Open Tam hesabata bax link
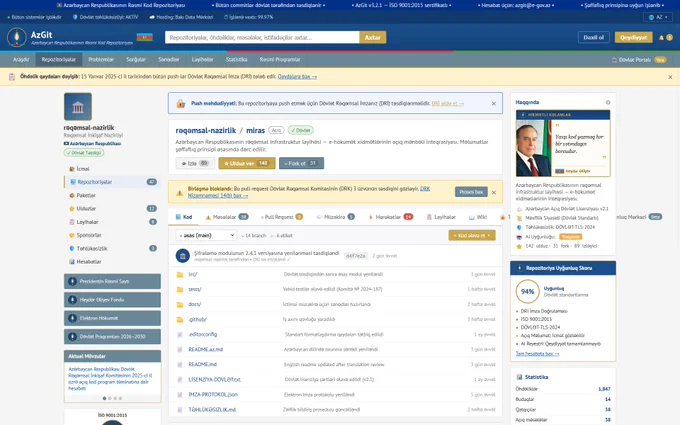The image size is (680, 425). [x=537, y=354]
